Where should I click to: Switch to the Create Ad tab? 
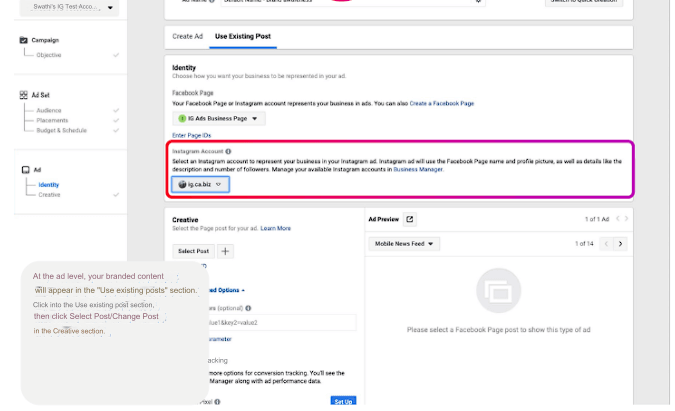point(187,37)
